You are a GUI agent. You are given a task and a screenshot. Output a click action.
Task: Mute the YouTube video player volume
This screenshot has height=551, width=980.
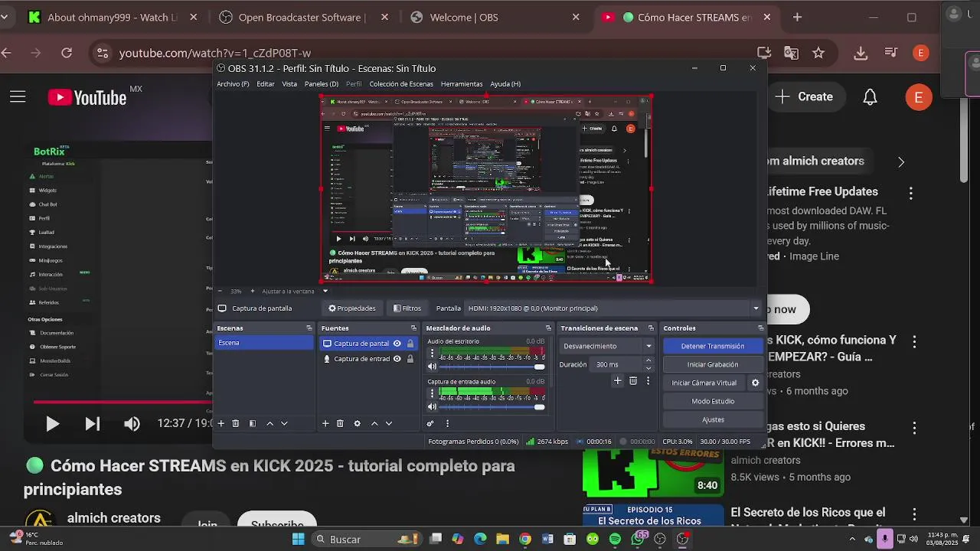132,423
